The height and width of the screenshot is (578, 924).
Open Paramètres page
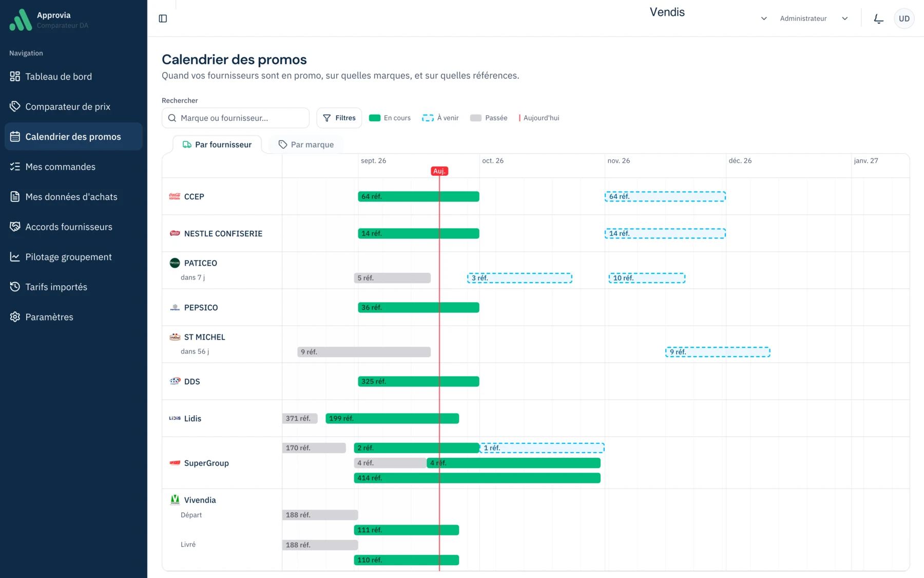[x=73, y=317]
